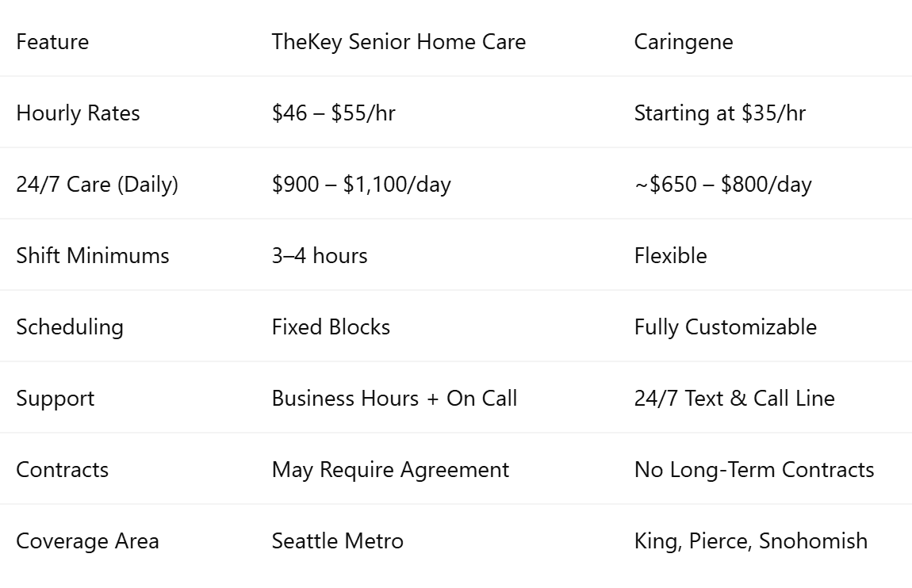912x588 pixels.
Task: Select Business Hours + On Call cell
Action: 394,399
